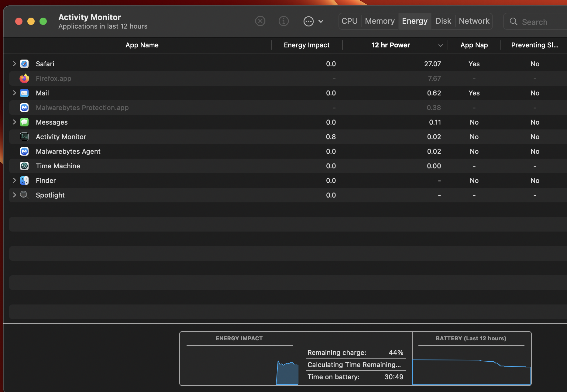Screen dimensions: 567x392
Task: Expand the Mail row
Action: [14, 93]
